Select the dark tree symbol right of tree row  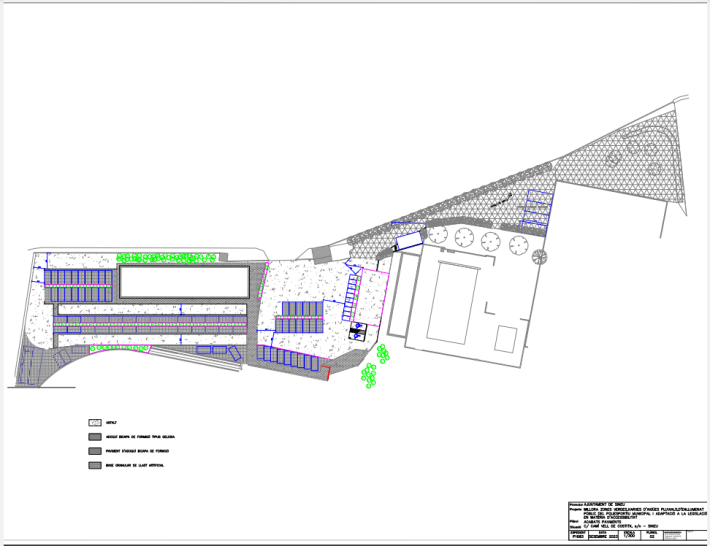click(x=540, y=257)
